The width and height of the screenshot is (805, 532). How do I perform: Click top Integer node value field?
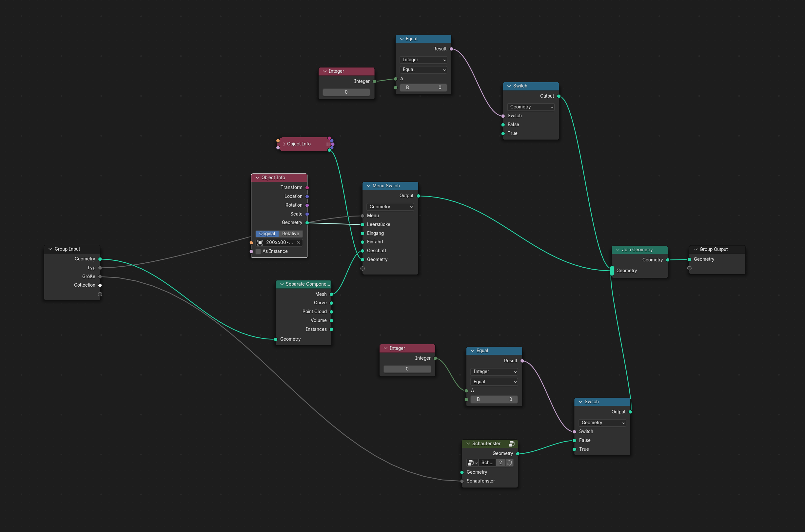[x=346, y=92]
